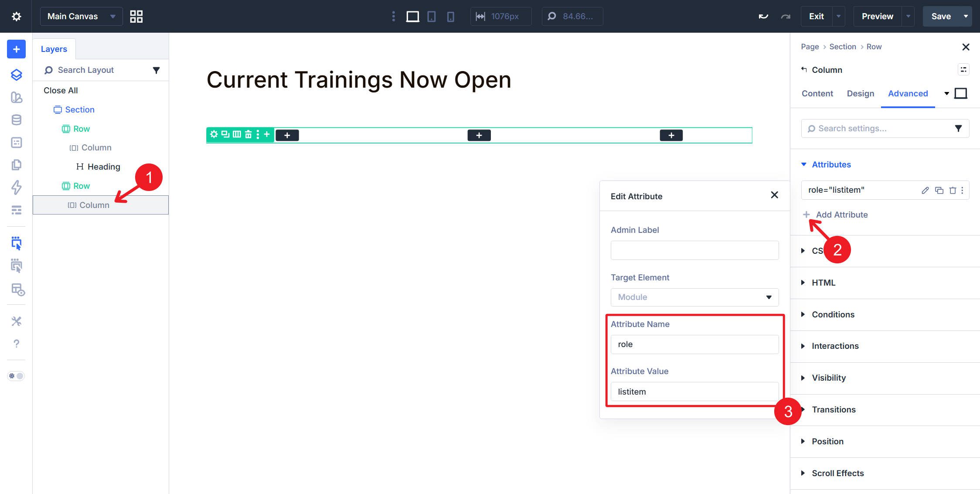Open the Main Canvas dropdown
The height and width of the screenshot is (494, 980).
[x=81, y=17]
